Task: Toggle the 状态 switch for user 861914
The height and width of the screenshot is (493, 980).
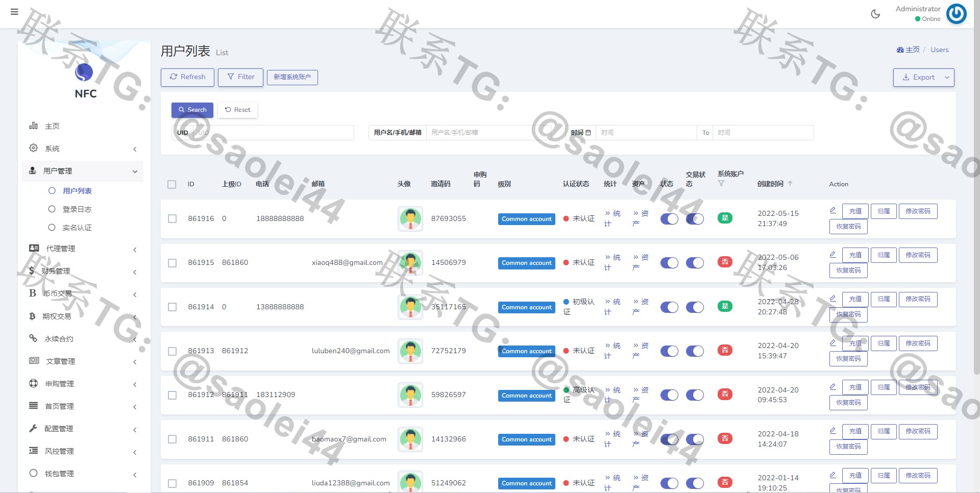Action: coord(669,307)
